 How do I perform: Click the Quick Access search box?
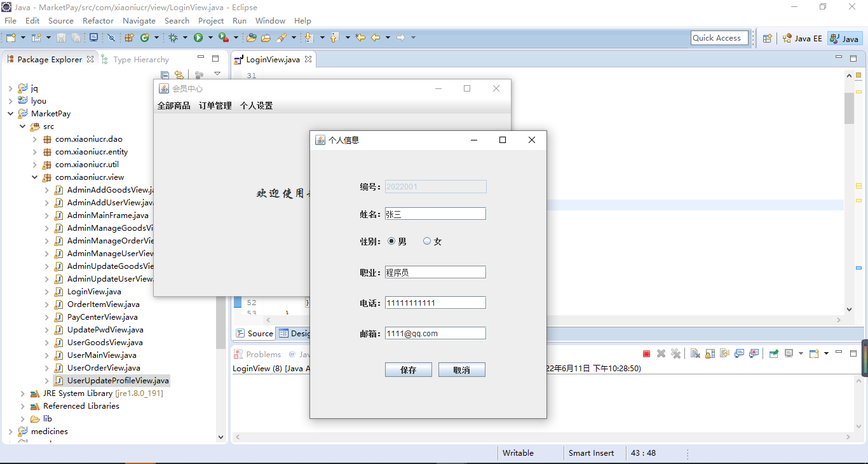click(x=719, y=38)
